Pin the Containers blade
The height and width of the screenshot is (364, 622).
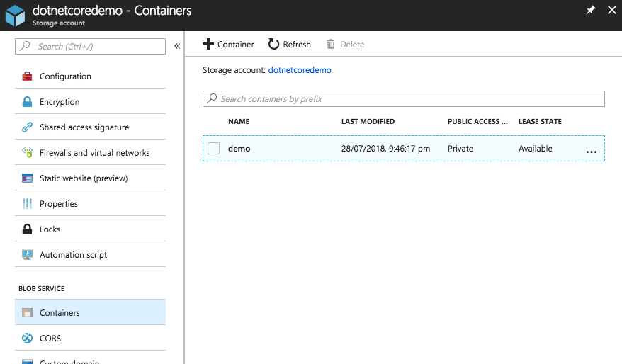(x=591, y=10)
